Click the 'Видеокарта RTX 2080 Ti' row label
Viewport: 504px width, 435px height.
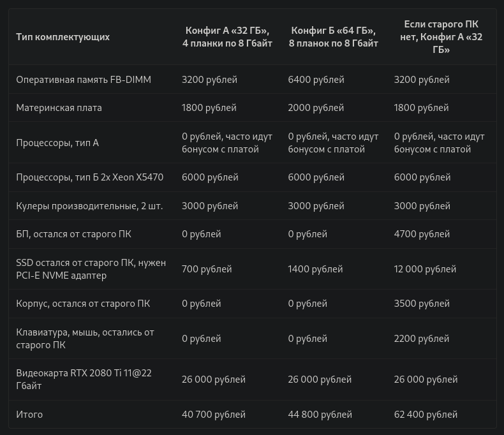click(x=84, y=380)
